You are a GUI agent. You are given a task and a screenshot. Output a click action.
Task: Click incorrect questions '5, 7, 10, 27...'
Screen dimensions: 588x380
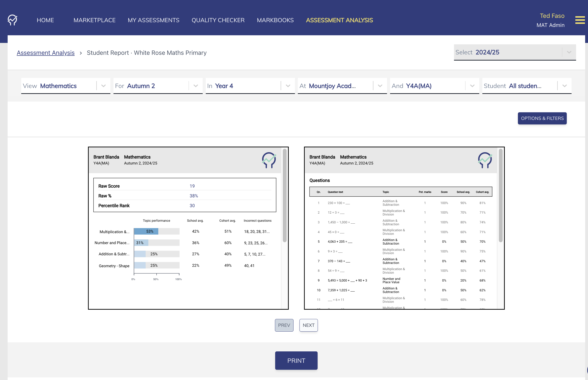click(254, 254)
